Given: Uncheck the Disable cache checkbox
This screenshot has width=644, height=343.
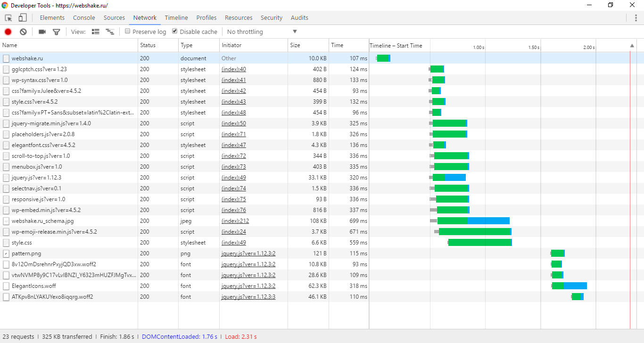Looking at the screenshot, I should pyautogui.click(x=174, y=31).
